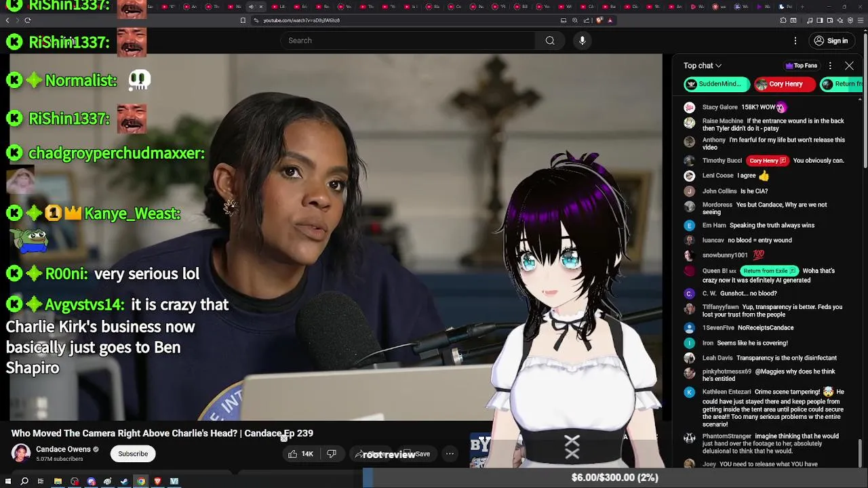
Task: Expand the Top chat dropdown
Action: pos(703,66)
